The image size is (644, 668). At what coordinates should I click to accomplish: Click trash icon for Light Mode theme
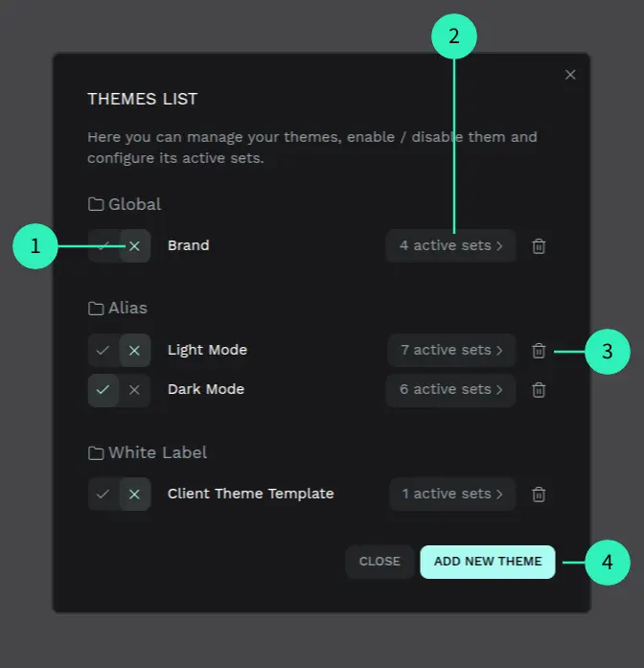(539, 351)
